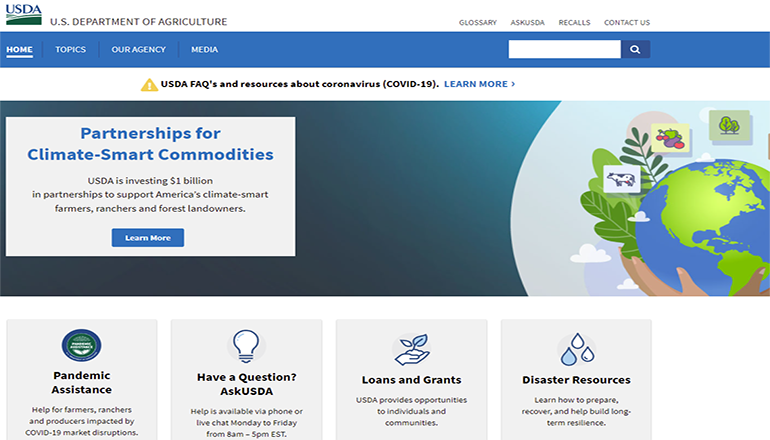This screenshot has height=440, width=770.
Task: Click Learn More about coronavirus link
Action: 479,84
